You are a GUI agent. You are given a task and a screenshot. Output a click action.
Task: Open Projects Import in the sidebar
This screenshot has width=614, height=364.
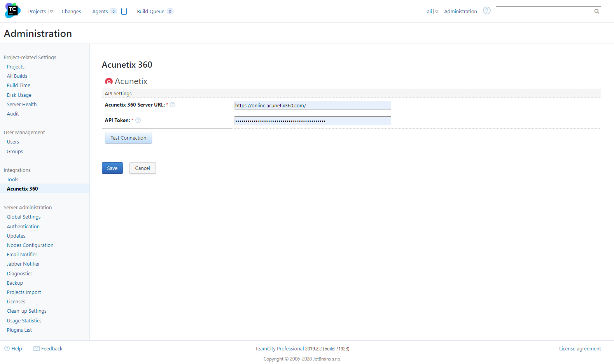coord(24,292)
